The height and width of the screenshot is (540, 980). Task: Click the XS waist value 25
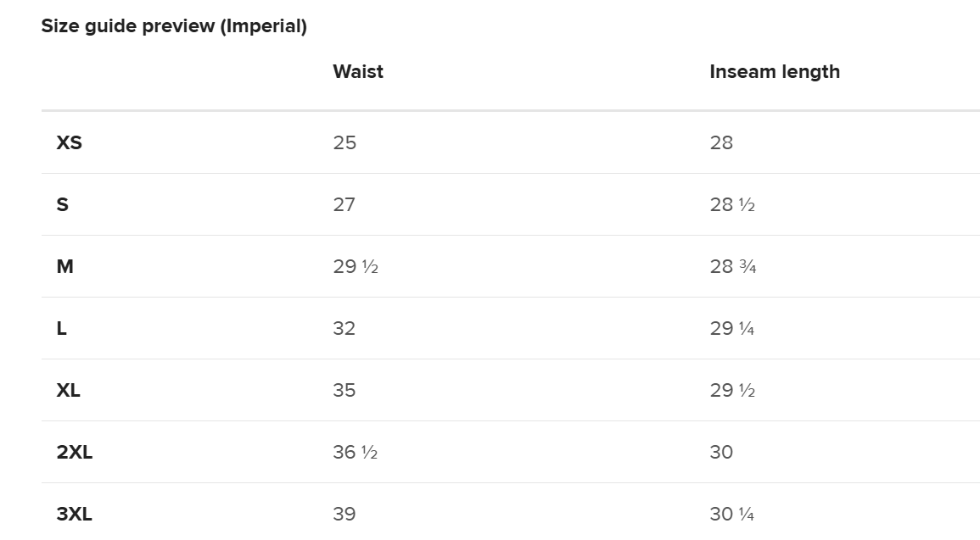point(344,142)
